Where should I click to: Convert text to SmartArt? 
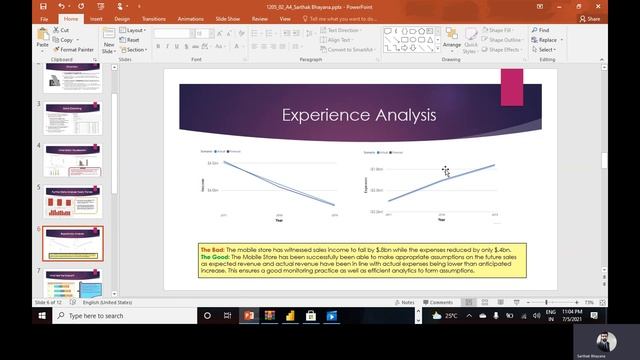347,49
